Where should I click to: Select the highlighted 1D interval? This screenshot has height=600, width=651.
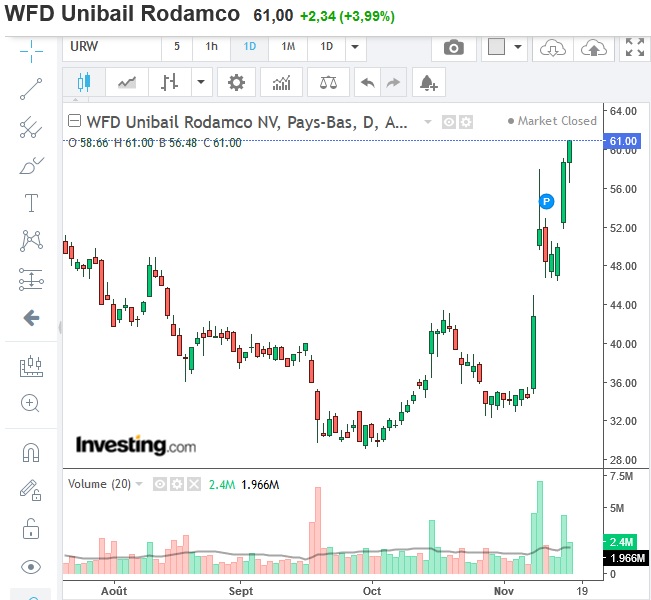pyautogui.click(x=250, y=47)
